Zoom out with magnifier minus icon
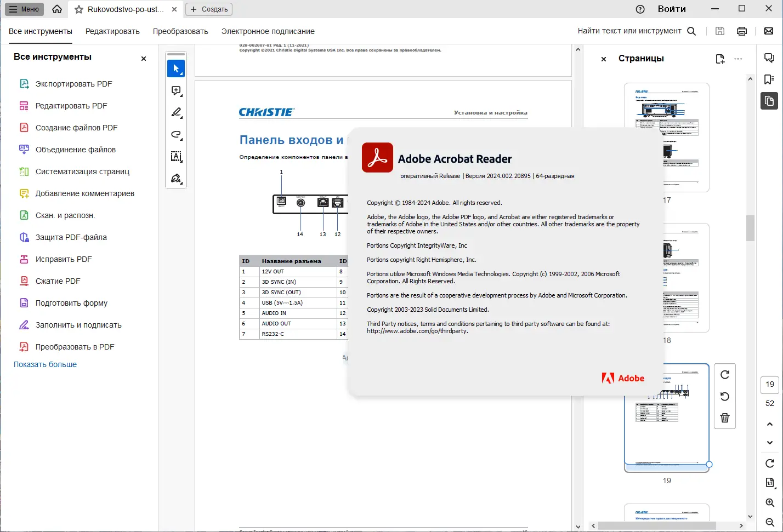The height and width of the screenshot is (532, 783). (770, 522)
